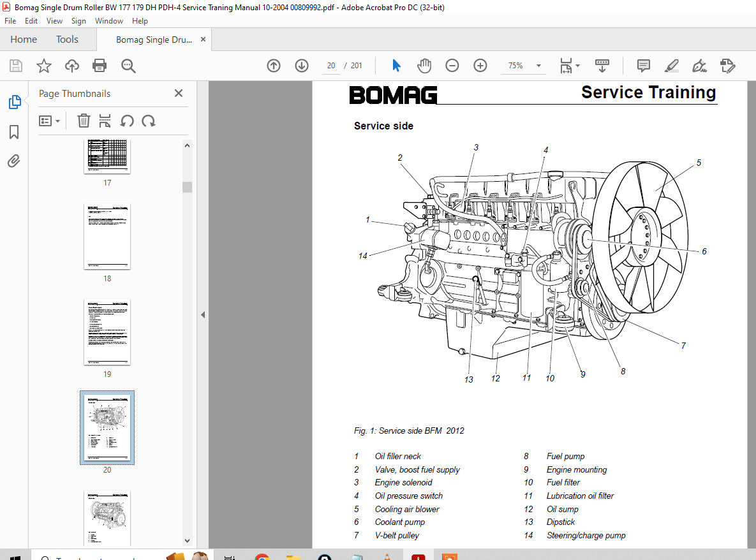Open the File menu
756x560 pixels.
click(x=10, y=20)
